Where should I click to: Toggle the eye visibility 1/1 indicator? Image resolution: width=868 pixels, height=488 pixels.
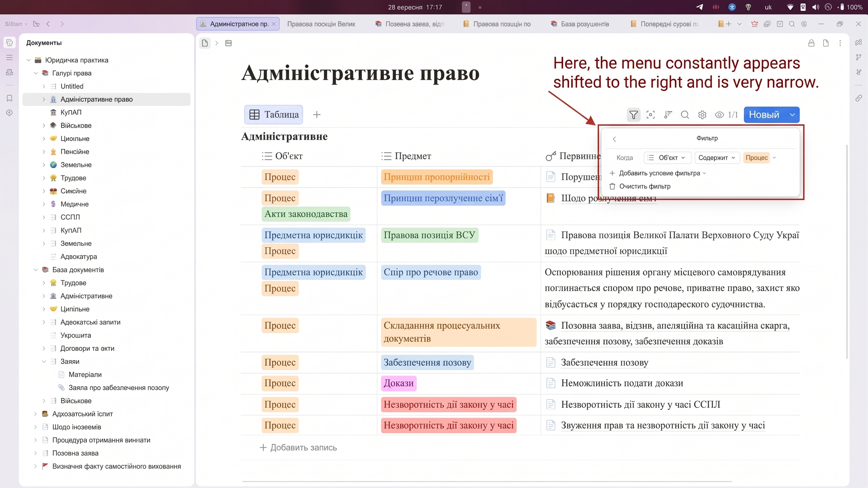pyautogui.click(x=726, y=115)
